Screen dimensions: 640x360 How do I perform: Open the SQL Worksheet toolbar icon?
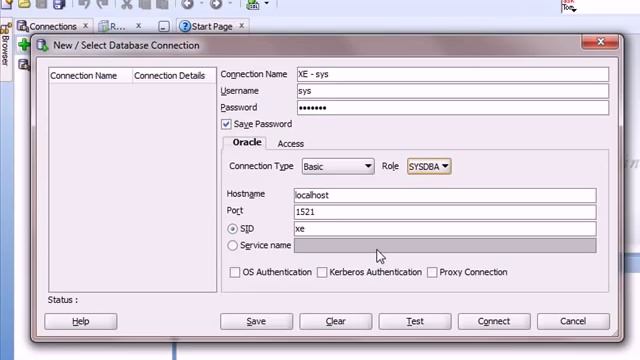[253, 4]
